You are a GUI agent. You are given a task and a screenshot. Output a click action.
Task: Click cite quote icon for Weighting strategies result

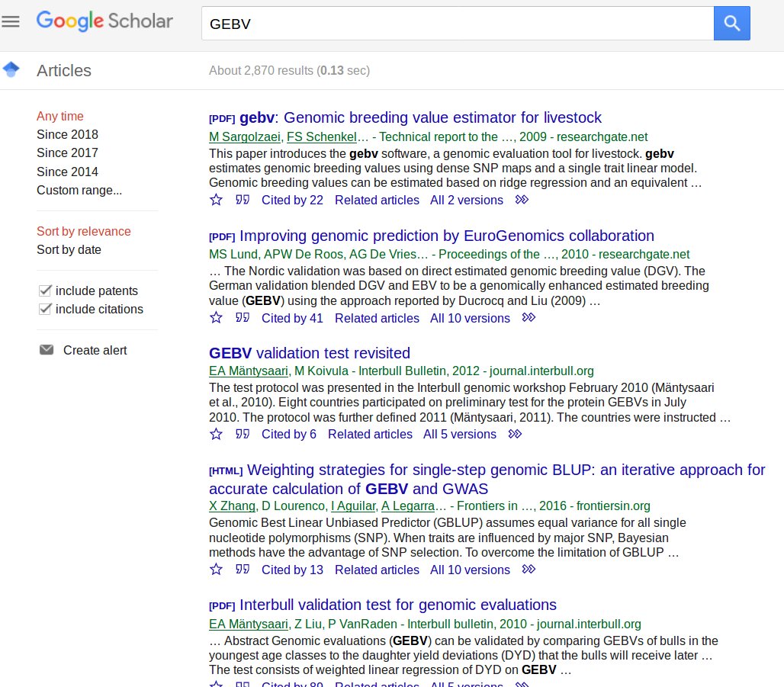pos(243,569)
